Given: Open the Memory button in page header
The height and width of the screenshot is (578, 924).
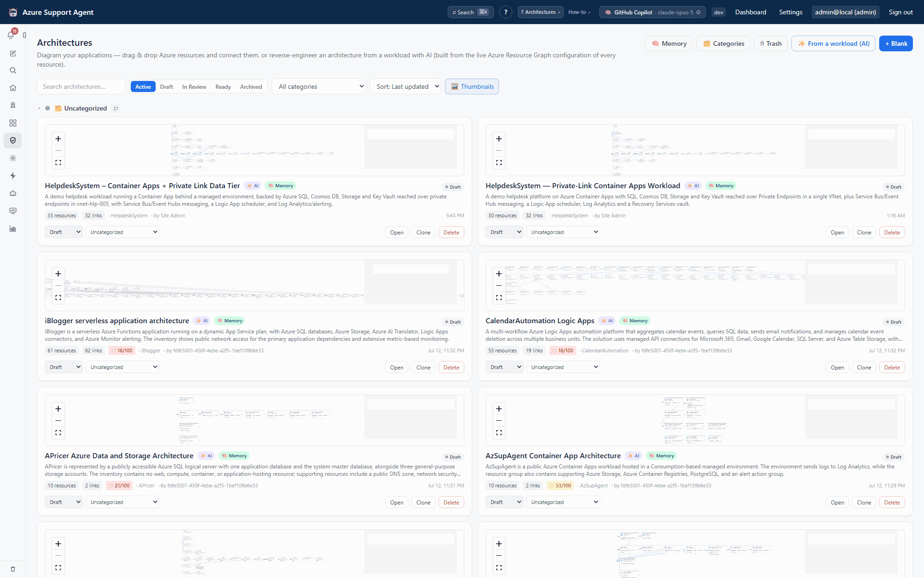Looking at the screenshot, I should click(x=669, y=43).
